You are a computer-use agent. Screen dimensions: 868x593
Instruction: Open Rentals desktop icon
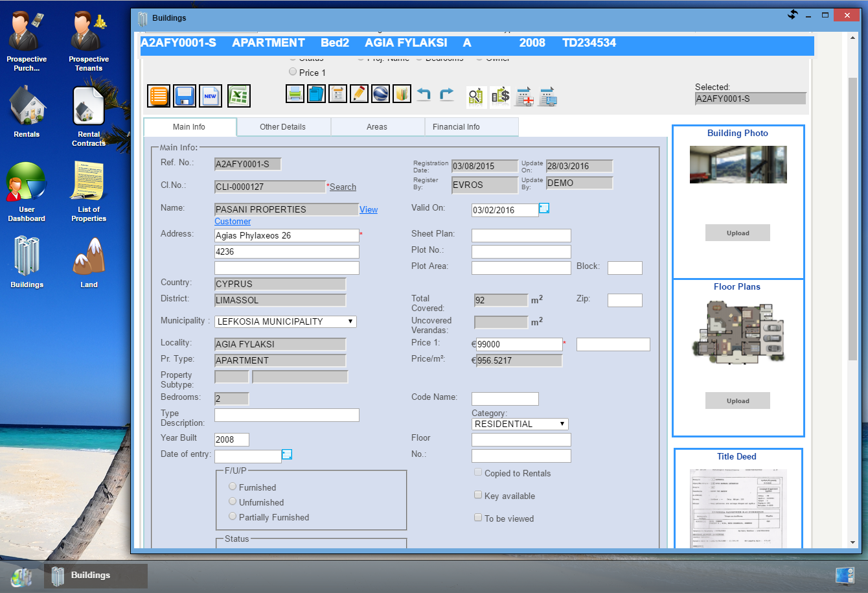click(27, 111)
